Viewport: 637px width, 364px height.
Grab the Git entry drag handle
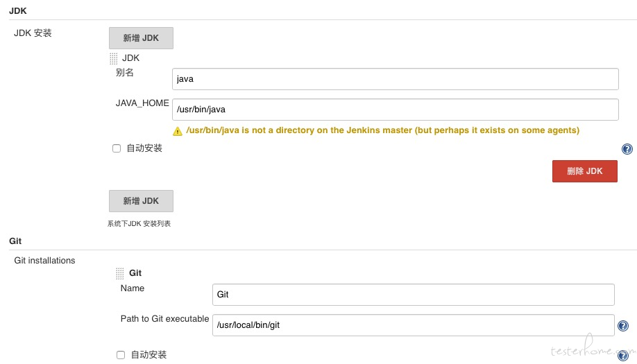click(119, 273)
